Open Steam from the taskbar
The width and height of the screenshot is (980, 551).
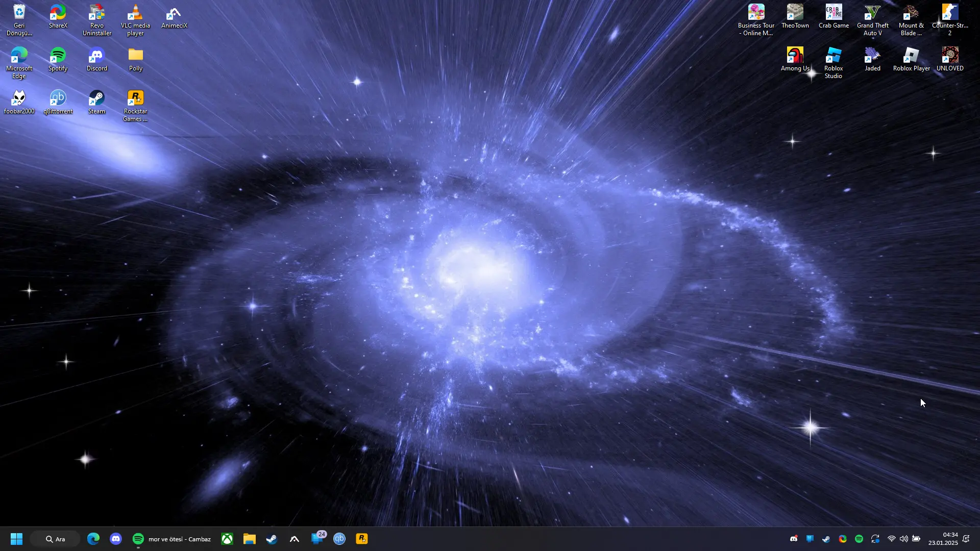pyautogui.click(x=272, y=539)
